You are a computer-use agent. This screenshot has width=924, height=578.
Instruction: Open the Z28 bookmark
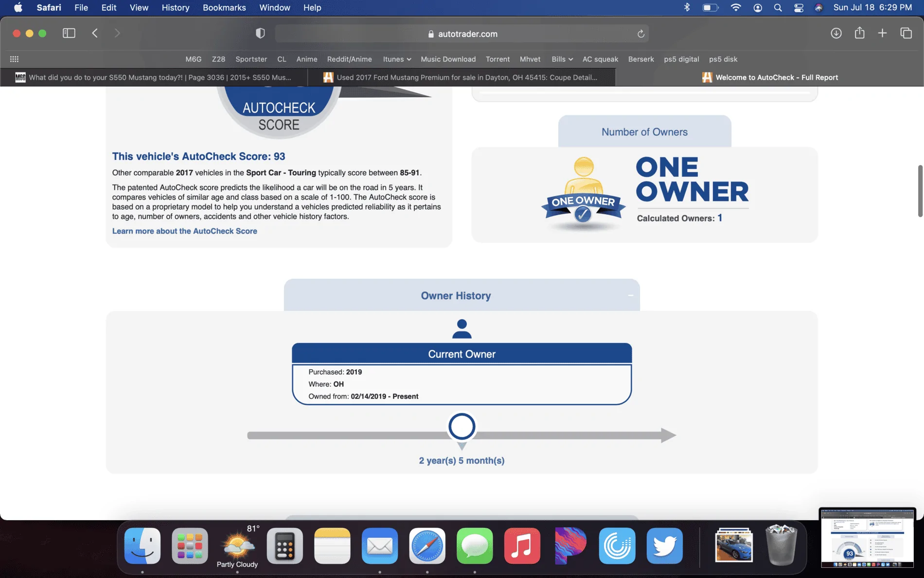218,59
